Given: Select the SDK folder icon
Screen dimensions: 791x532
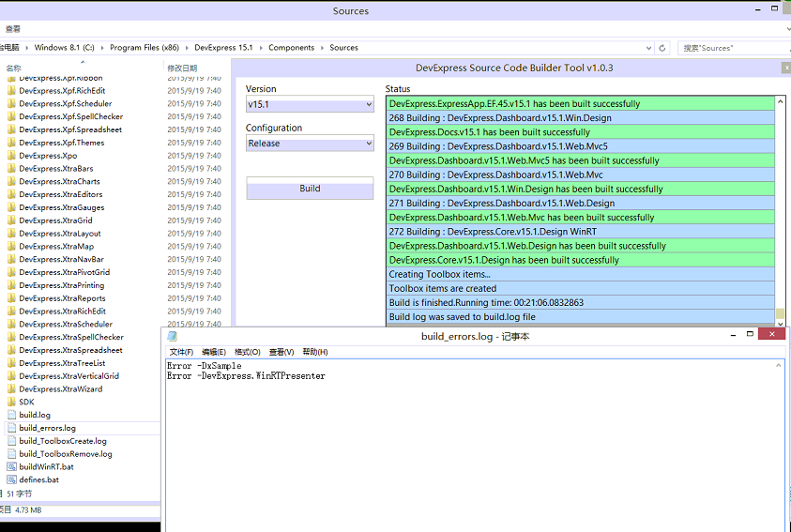Looking at the screenshot, I should (x=11, y=402).
